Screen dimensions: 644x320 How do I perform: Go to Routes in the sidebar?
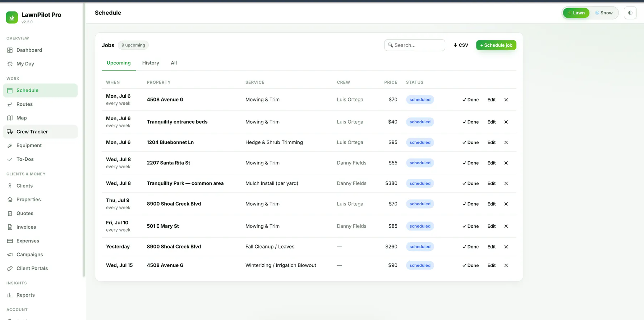pos(40,104)
